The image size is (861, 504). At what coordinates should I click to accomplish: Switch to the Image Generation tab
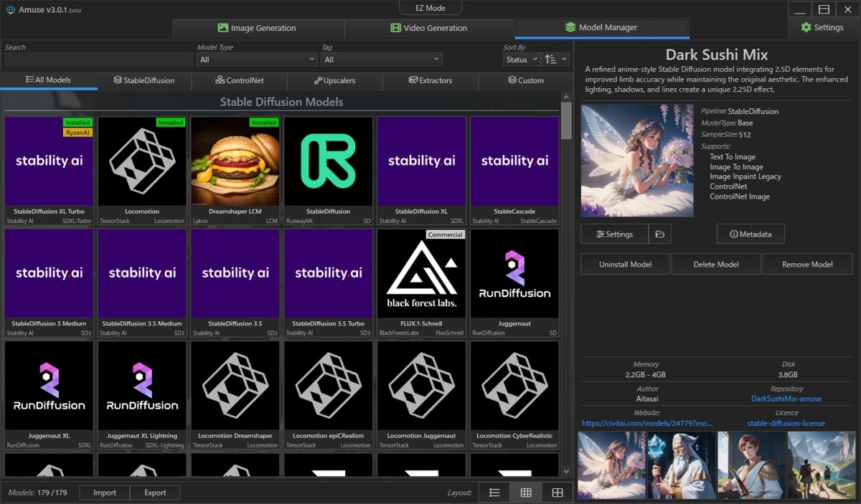click(258, 28)
